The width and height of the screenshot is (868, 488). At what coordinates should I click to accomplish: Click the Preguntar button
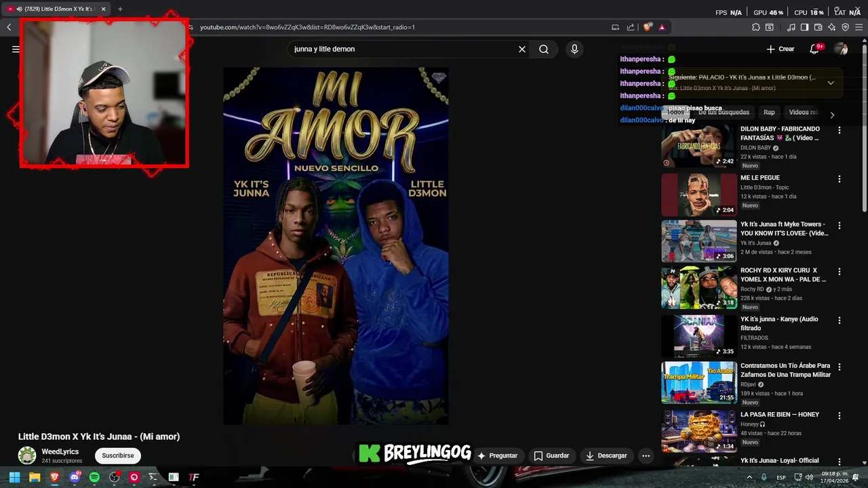497,455
